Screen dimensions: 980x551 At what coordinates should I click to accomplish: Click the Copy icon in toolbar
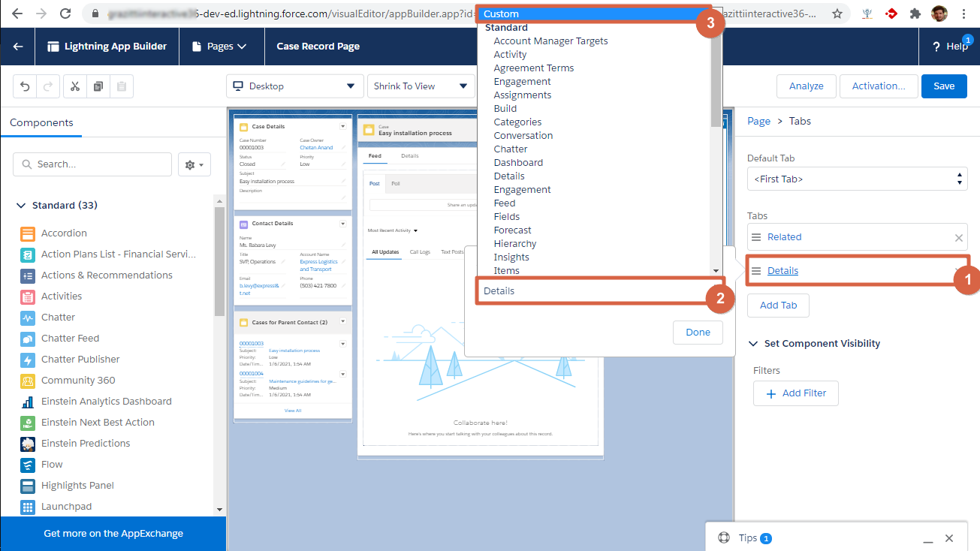click(x=98, y=86)
